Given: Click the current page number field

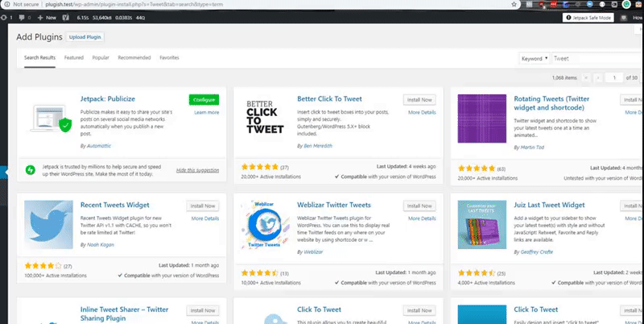Looking at the screenshot, I should [x=614, y=77].
